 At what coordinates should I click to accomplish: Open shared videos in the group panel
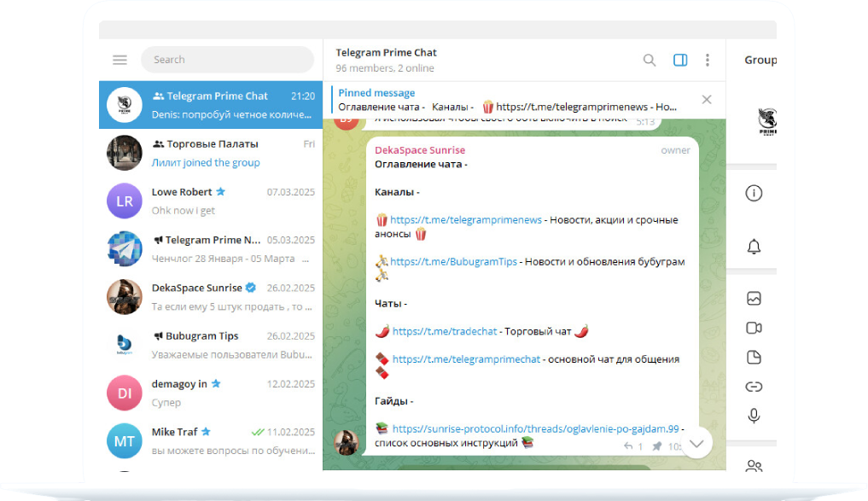tap(754, 328)
